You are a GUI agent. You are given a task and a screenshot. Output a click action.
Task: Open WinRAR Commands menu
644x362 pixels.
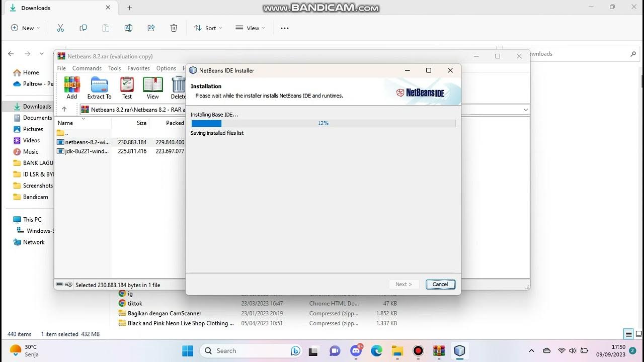coord(87,68)
